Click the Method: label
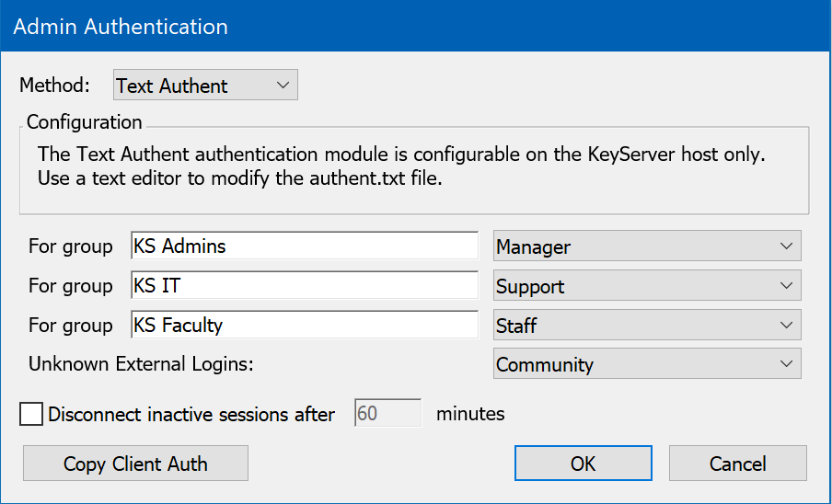The image size is (832, 504). 55,86
